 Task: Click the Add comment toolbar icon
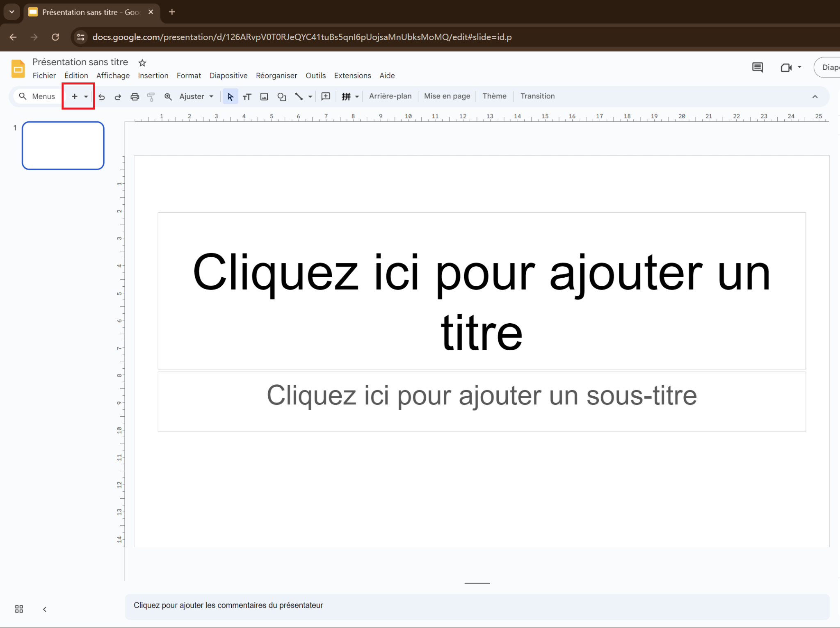click(x=326, y=96)
